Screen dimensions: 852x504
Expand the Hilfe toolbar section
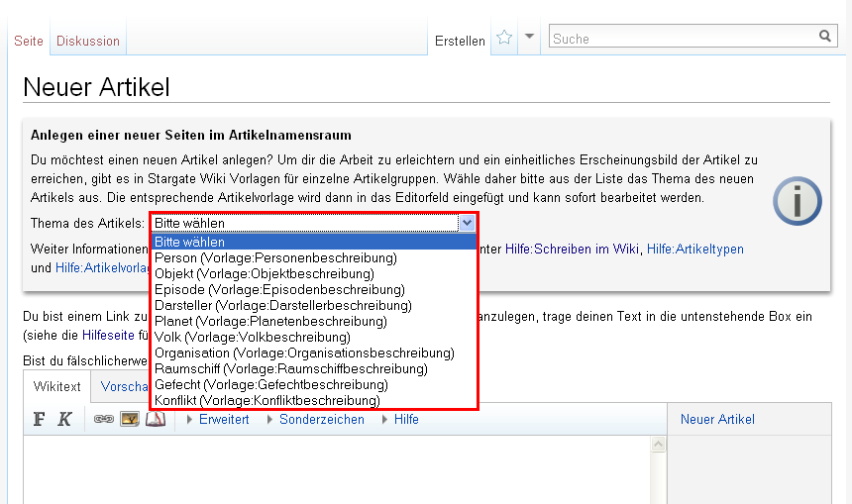tap(405, 419)
